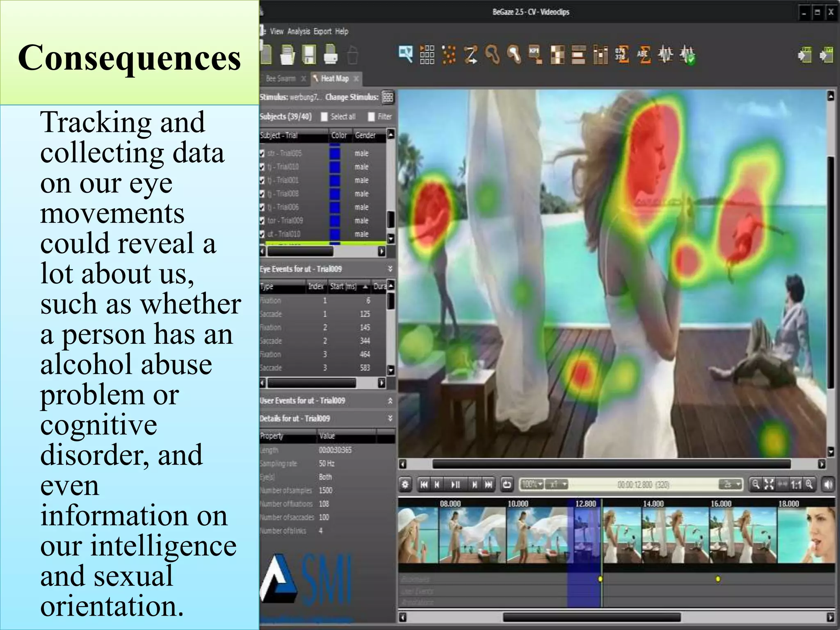Click the zoom out magnifier in player bar

pyautogui.click(x=756, y=484)
